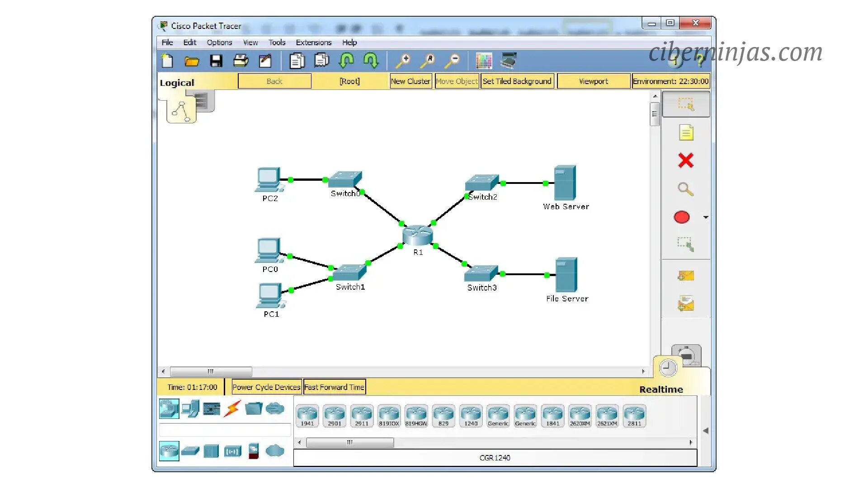
Task: Click the Print icon in toolbar
Action: [241, 61]
